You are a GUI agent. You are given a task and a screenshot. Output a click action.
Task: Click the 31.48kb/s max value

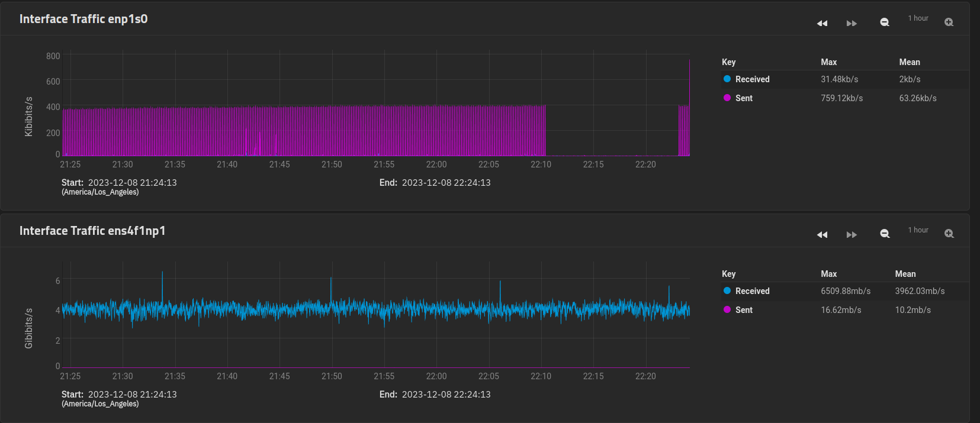pos(840,79)
